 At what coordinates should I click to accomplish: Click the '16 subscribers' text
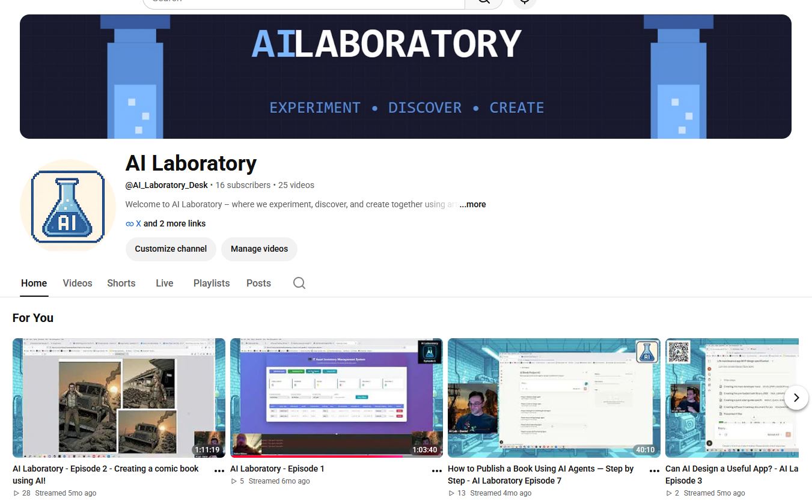(x=243, y=185)
